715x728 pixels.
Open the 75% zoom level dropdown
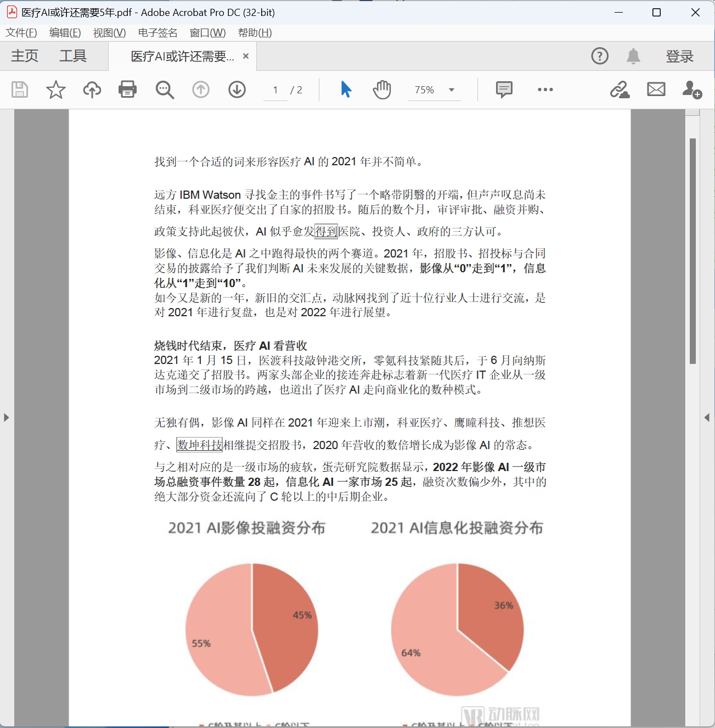coord(452,90)
